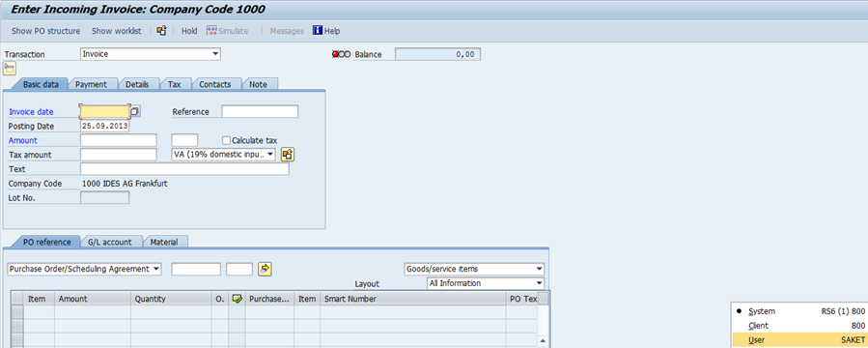Select the first table row selector
868x348 pixels.
[17, 312]
